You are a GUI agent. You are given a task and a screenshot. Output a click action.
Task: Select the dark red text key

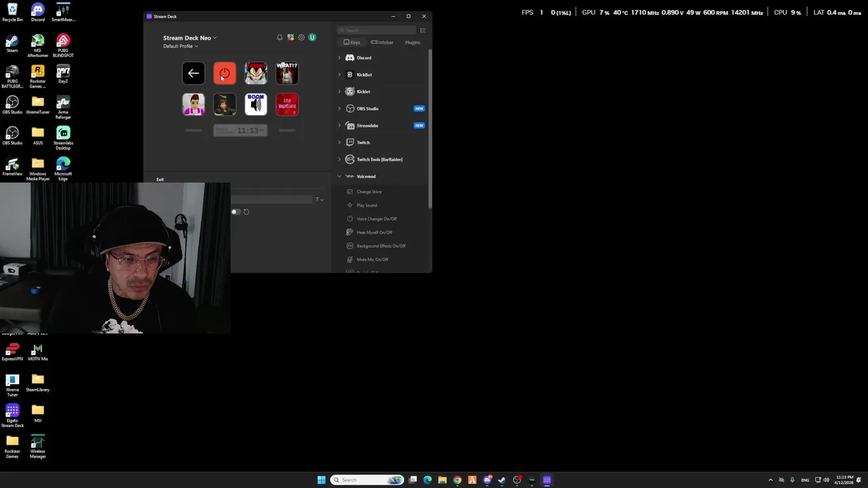tap(287, 104)
